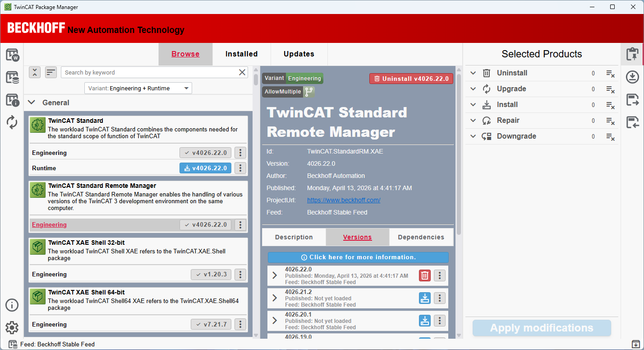Click the 'Click here for more information' banner
This screenshot has height=350, width=644.
click(x=358, y=257)
